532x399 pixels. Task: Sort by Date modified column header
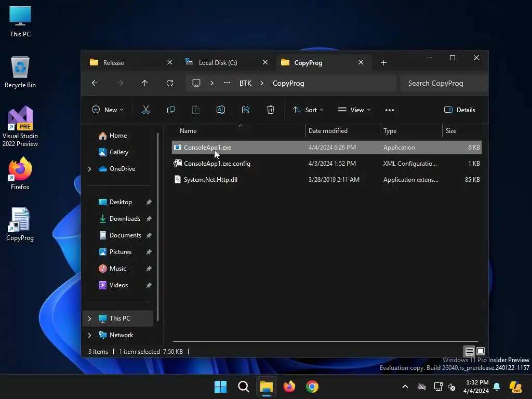coord(342,130)
